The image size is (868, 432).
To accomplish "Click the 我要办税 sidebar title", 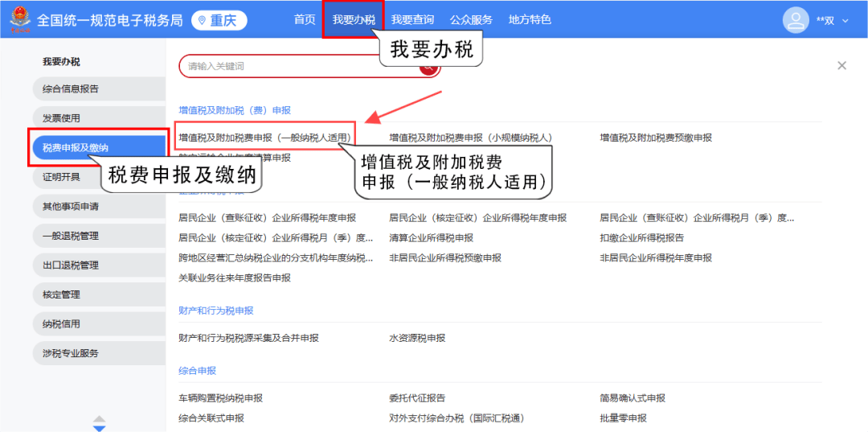I will point(61,61).
